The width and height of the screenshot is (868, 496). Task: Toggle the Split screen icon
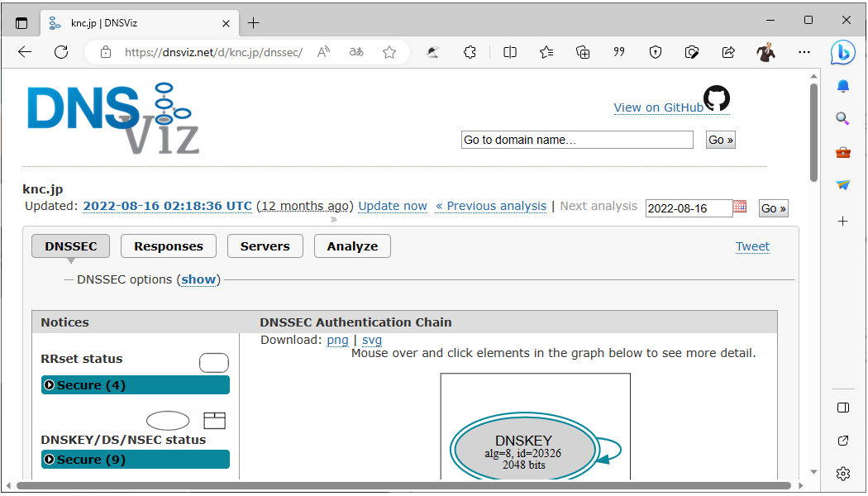pos(510,52)
